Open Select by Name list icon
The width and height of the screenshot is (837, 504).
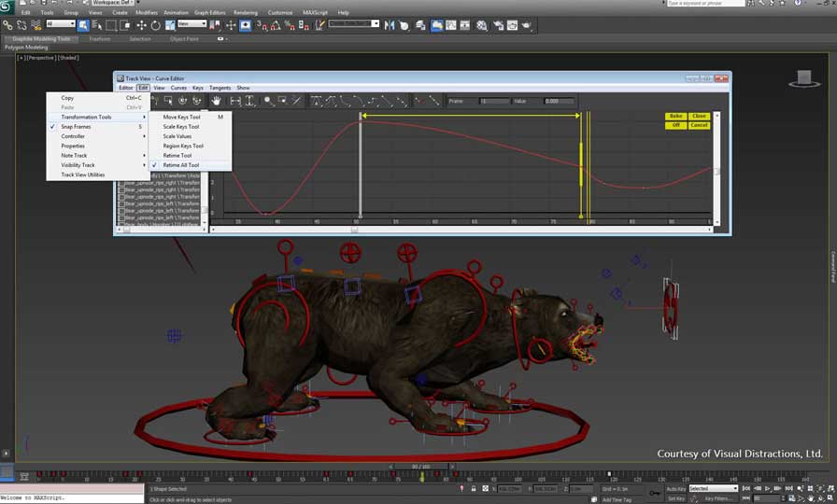click(x=97, y=25)
